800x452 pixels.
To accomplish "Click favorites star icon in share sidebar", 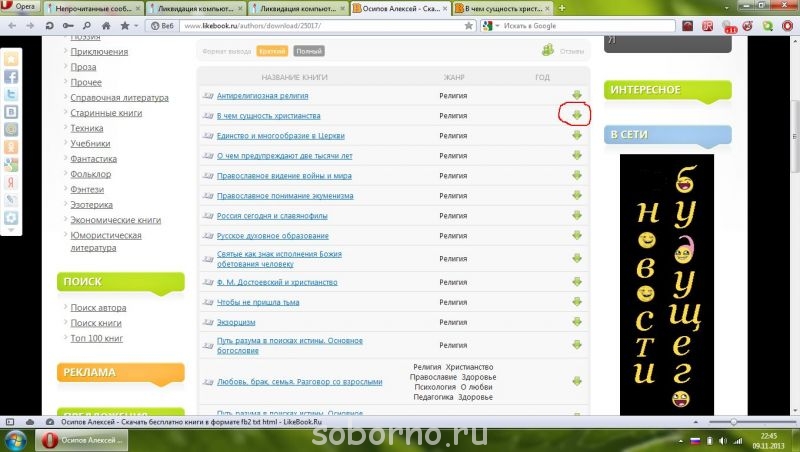I will 11,60.
